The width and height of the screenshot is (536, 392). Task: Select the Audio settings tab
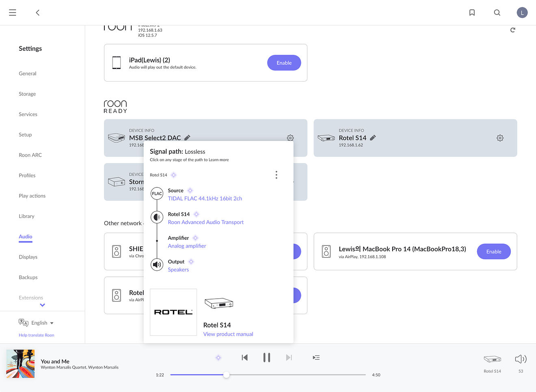click(26, 237)
